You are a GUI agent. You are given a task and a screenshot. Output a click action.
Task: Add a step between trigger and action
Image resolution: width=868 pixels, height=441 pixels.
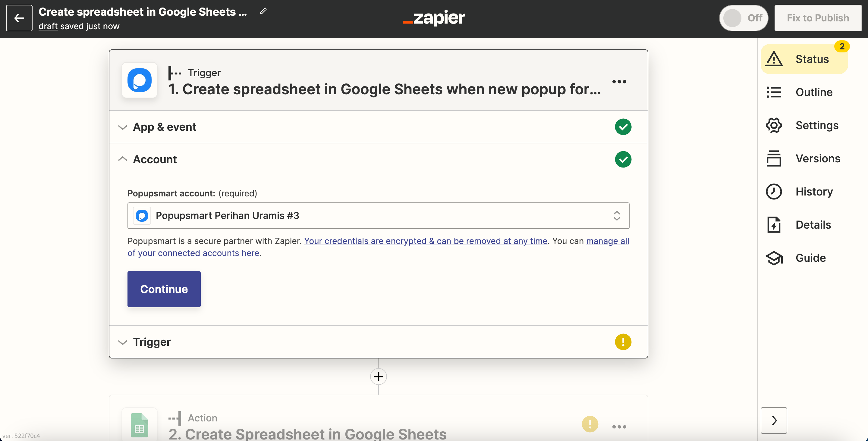pos(378,376)
